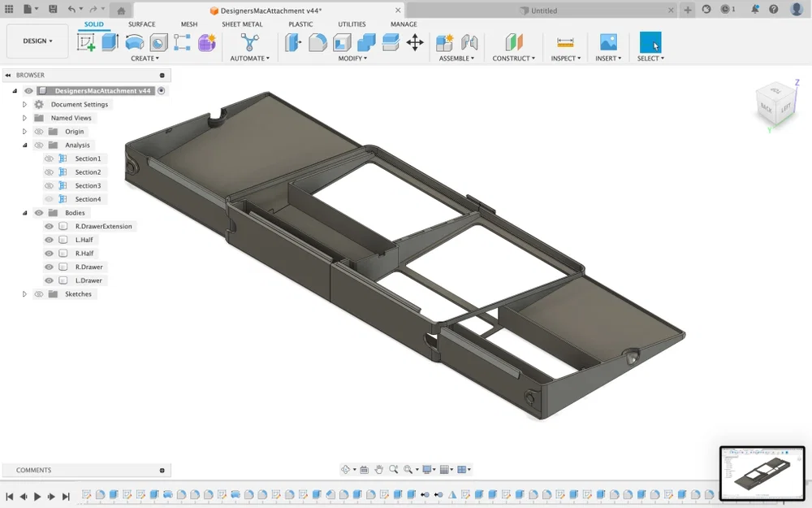Add a new design tab
The image size is (812, 508).
click(688, 10)
